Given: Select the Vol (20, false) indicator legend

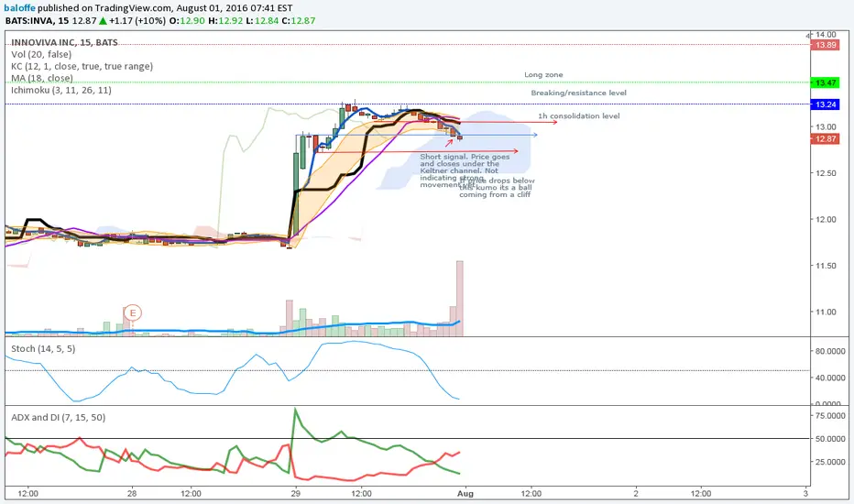Looking at the screenshot, I should (41, 54).
